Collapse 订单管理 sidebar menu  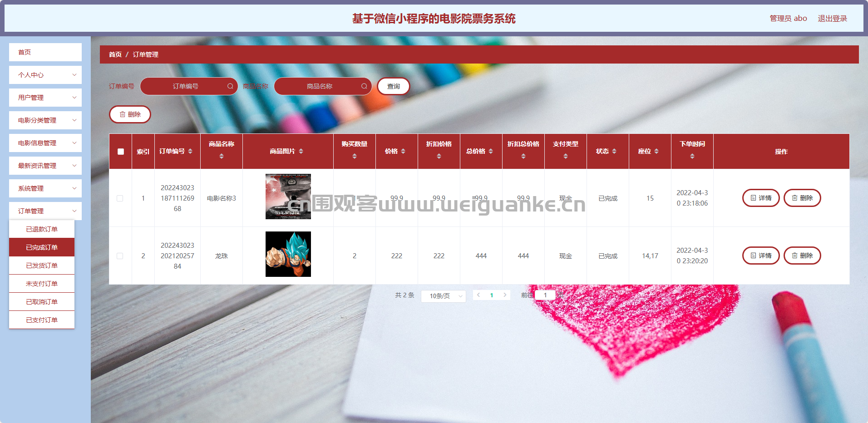pos(45,211)
